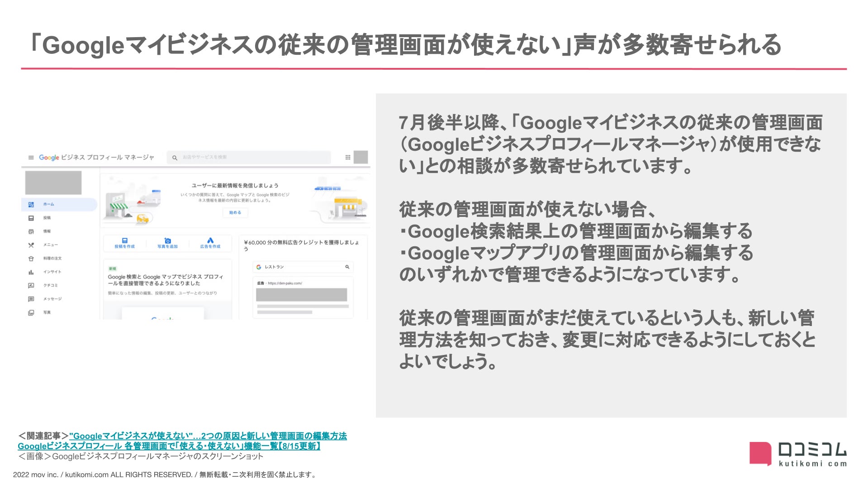Click the magnifier icon in the top search bar
This screenshot has height=489, width=868.
coord(175,158)
